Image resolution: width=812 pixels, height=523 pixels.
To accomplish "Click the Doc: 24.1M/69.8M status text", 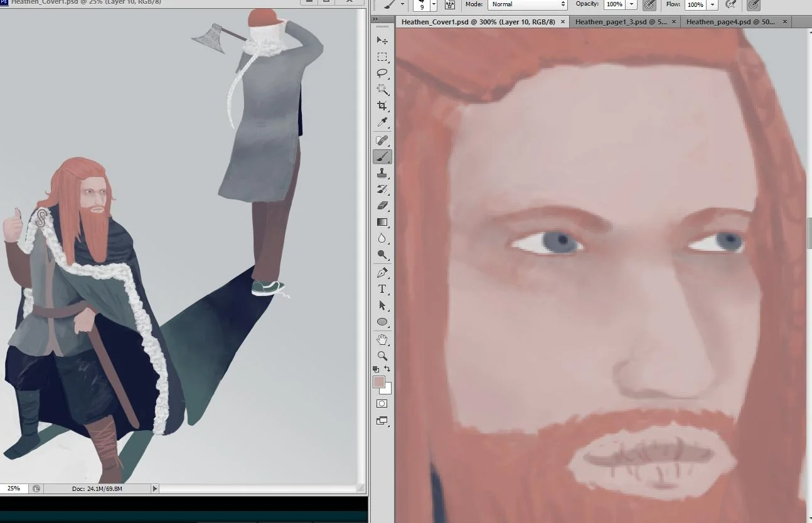I will pos(97,489).
